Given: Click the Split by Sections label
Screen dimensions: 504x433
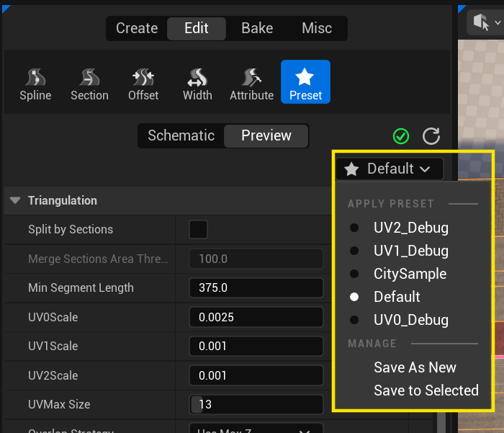Looking at the screenshot, I should pyautogui.click(x=71, y=229).
